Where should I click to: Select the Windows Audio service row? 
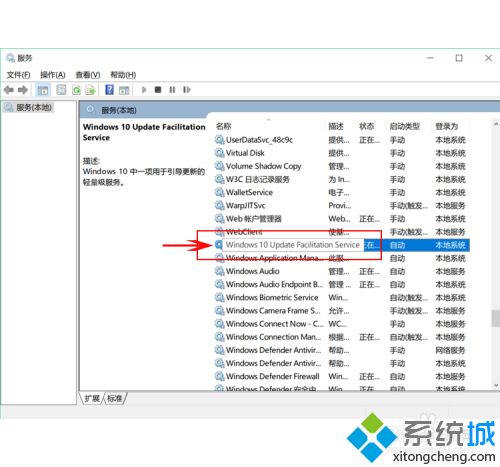click(342, 271)
